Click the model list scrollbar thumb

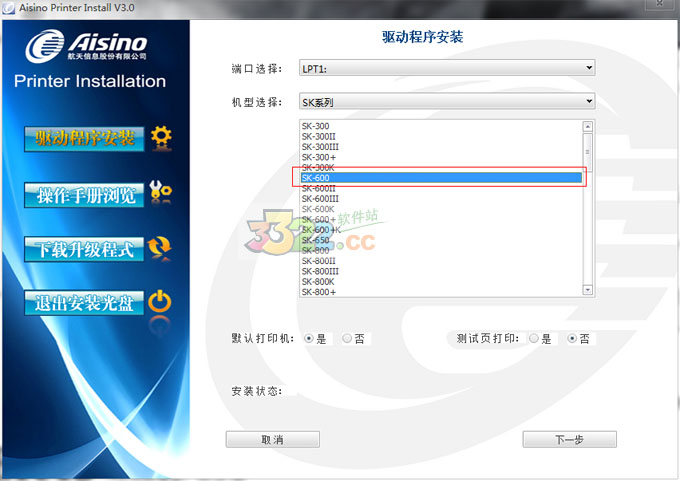[588, 152]
